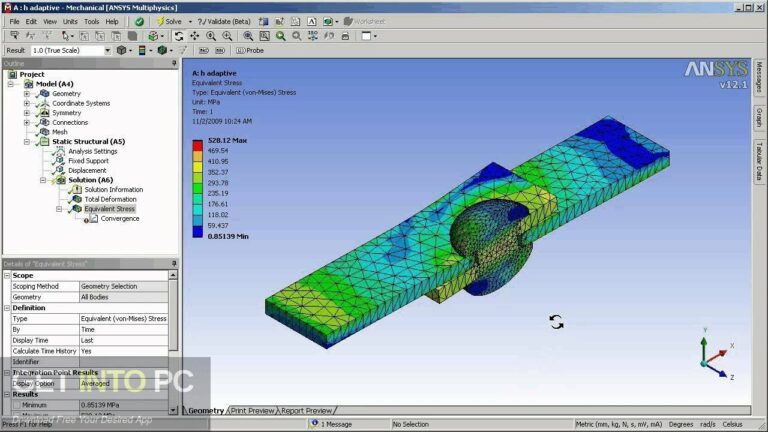768x432 pixels.
Task: Select the Body selection filter icon
Action: point(132,36)
